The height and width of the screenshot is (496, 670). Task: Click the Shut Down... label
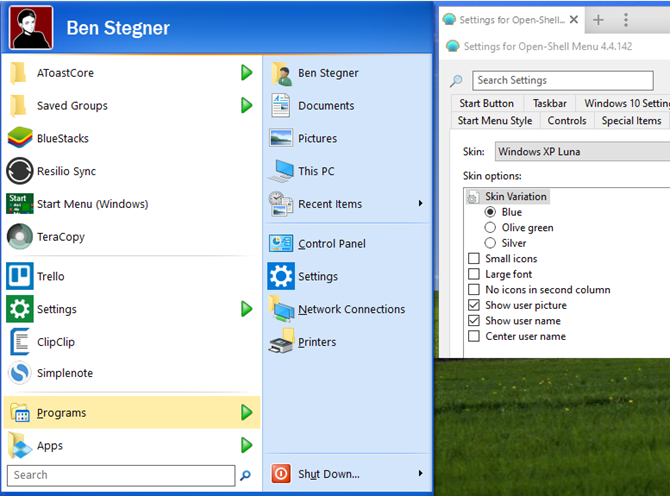(329, 474)
